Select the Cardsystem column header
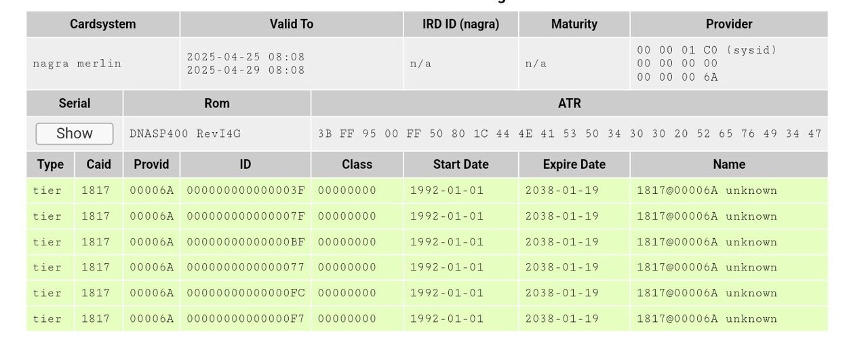 click(102, 24)
